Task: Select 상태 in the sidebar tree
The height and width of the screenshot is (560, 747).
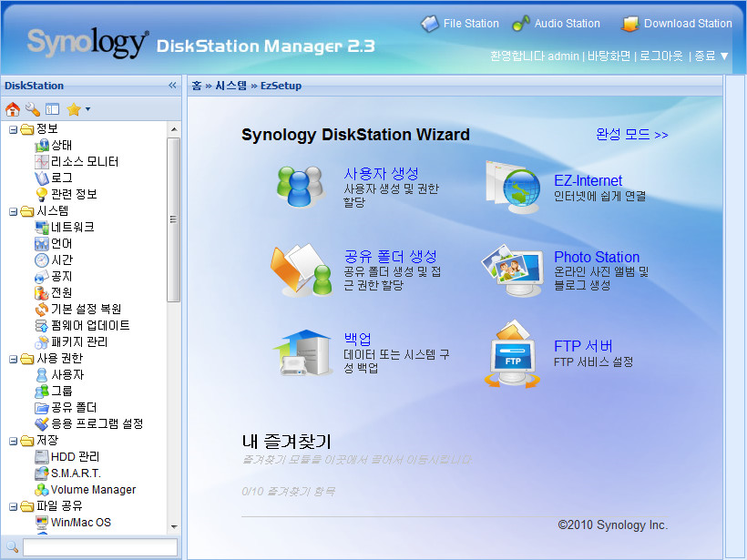Action: click(61, 145)
